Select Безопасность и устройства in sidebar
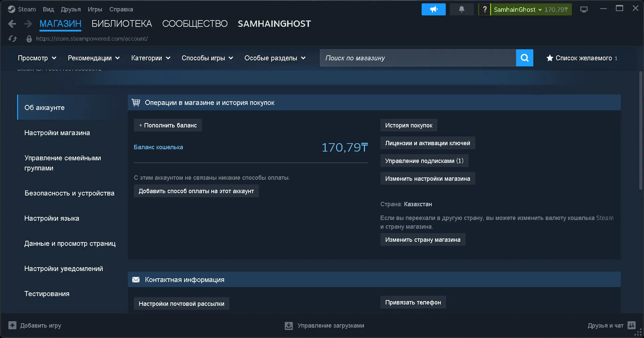Screen dimensions: 644x338 pyautogui.click(x=69, y=193)
